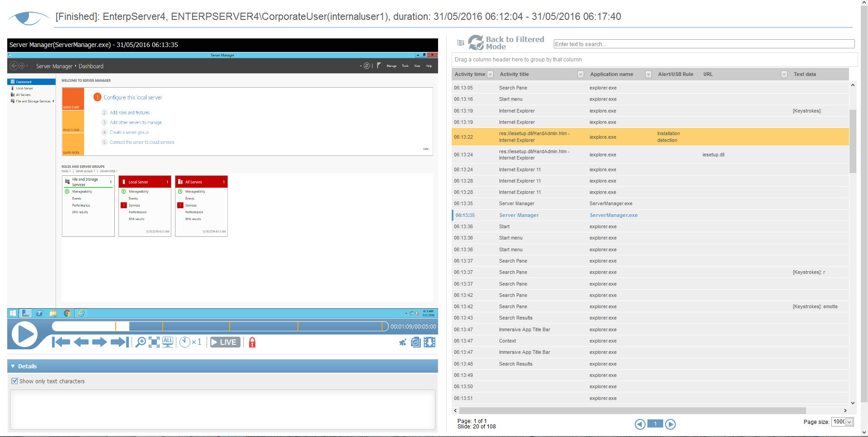This screenshot has height=437, width=868.
Task: Select the 06:13:05 Search Pane row
Action: pyautogui.click(x=650, y=88)
